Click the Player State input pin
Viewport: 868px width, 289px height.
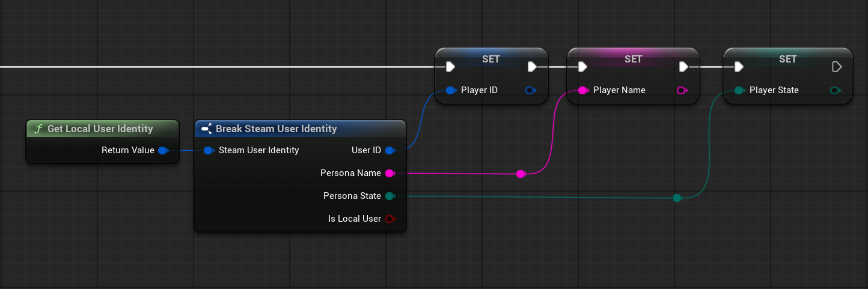739,90
